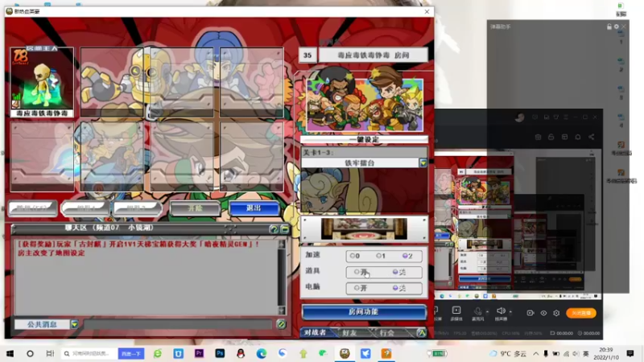Click 百度一下 button in taskbar
This screenshot has height=362, width=644.
tap(131, 353)
